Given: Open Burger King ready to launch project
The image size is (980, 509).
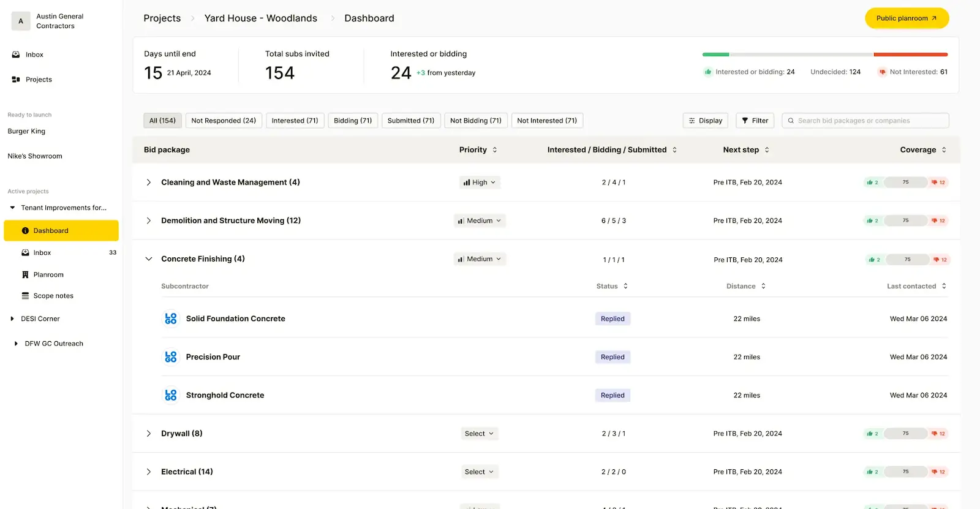Looking at the screenshot, I should tap(26, 131).
